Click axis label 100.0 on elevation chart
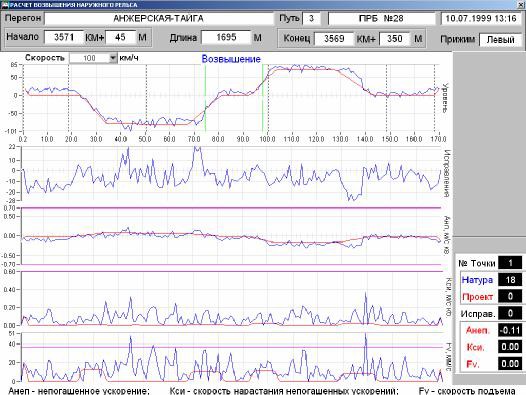The width and height of the screenshot is (526, 395). point(267,139)
